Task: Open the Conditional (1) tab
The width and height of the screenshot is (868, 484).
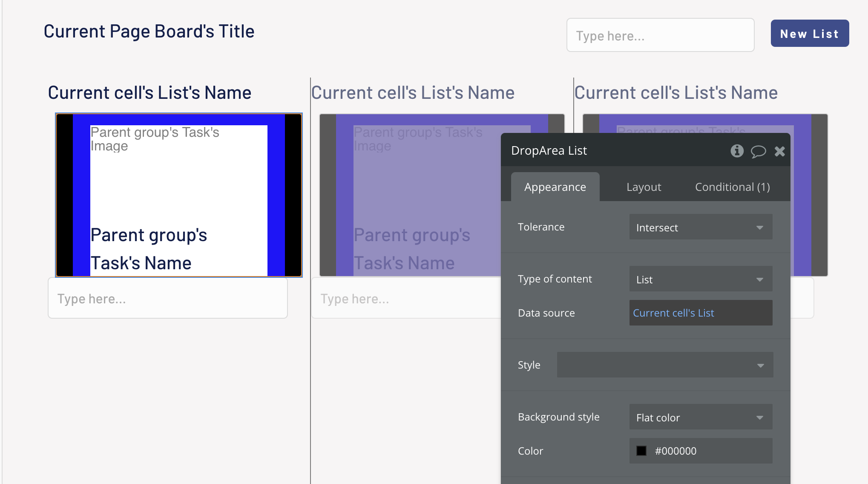Action: (x=732, y=187)
